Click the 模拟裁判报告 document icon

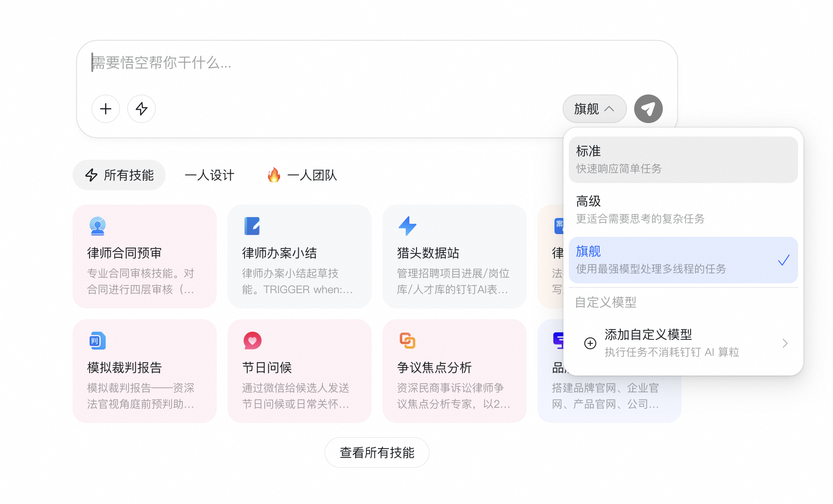(x=97, y=341)
